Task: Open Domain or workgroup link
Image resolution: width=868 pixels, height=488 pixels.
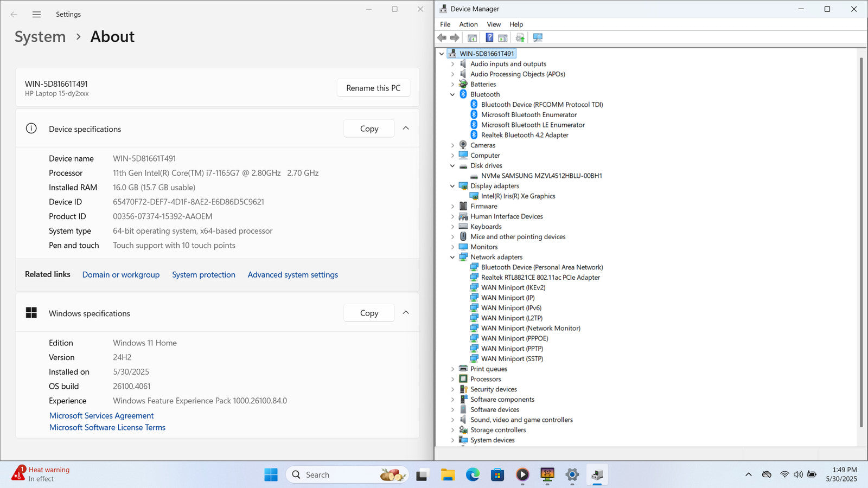Action: tap(121, 275)
